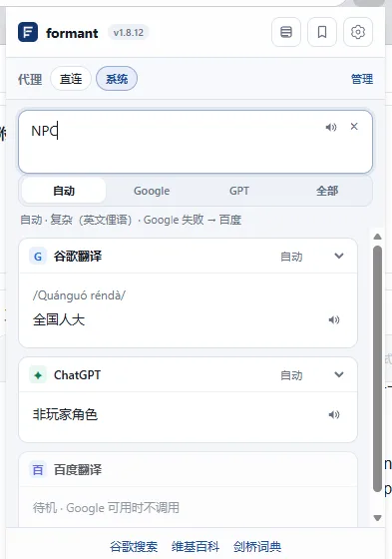392x559 pixels.
Task: Open 谷歌搜索 link
Action: click(x=134, y=547)
